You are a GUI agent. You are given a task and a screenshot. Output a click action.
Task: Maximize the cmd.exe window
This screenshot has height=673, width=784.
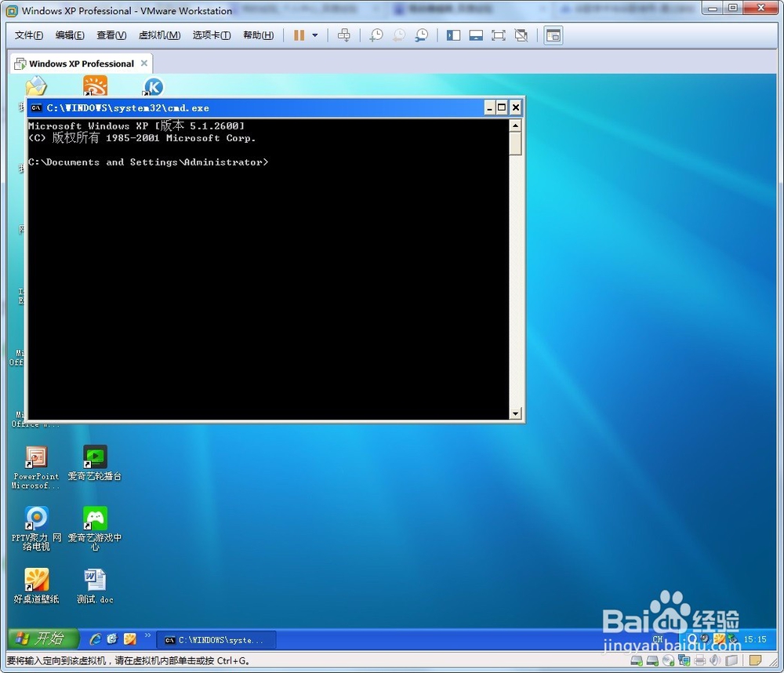pyautogui.click(x=502, y=107)
